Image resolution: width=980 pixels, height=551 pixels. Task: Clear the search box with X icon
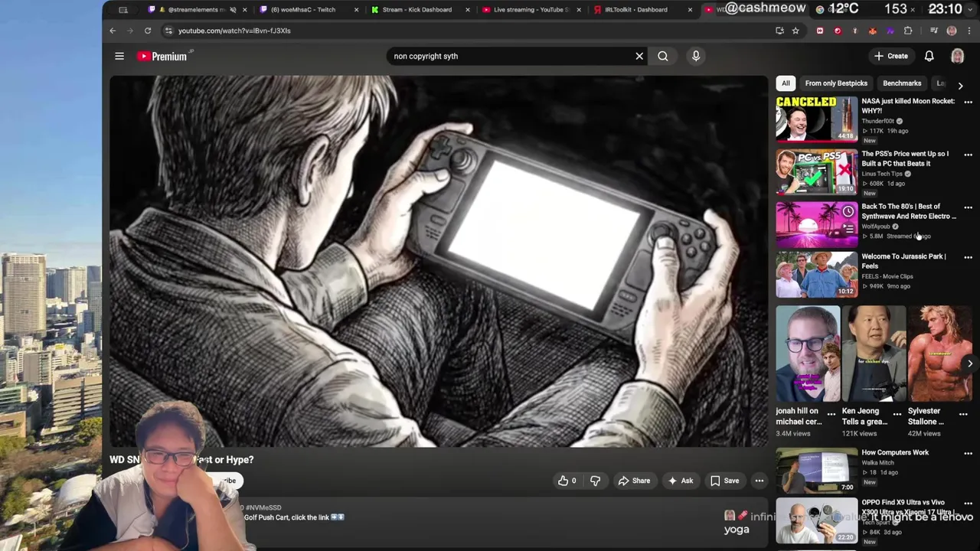tap(639, 56)
